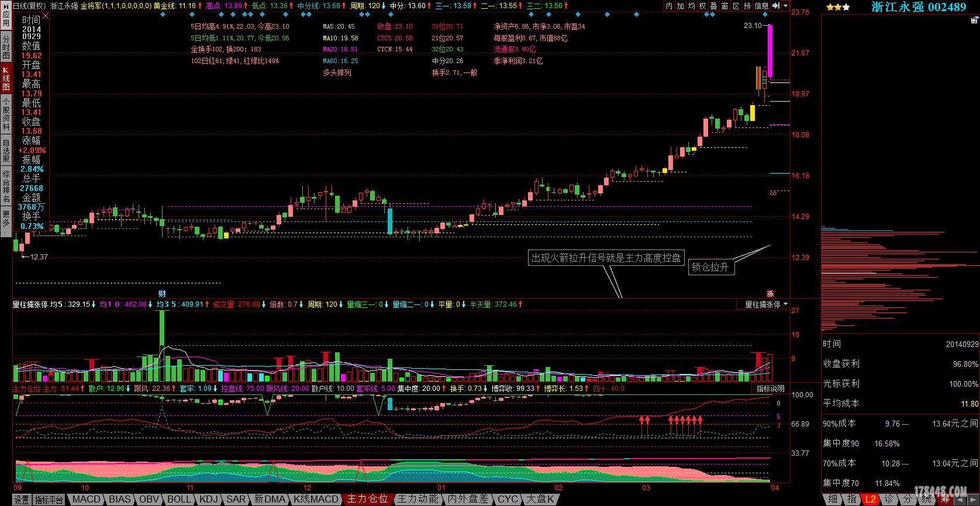Viewport: 980px width, 506px height.
Task: Open the 指 index tab at bottom right
Action: [x=851, y=500]
